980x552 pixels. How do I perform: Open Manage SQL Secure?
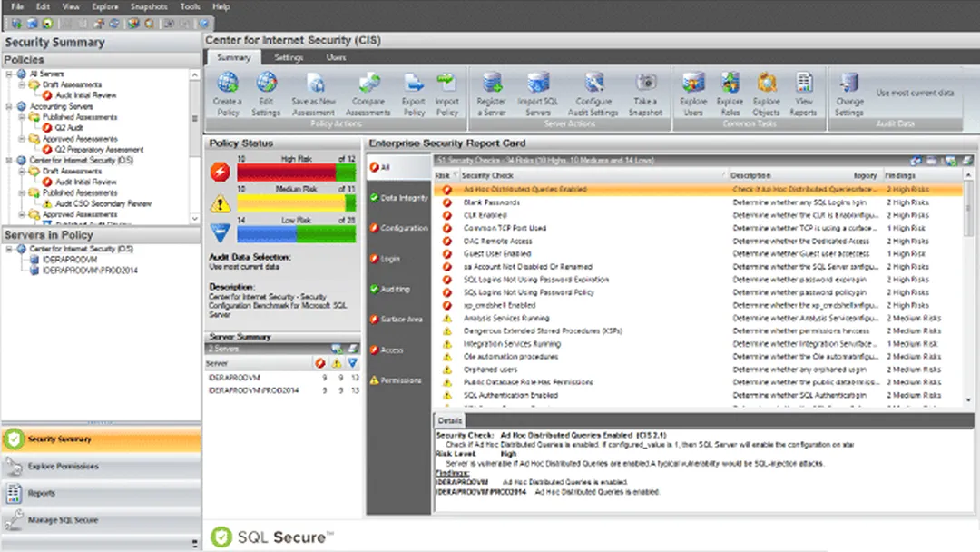pyautogui.click(x=102, y=520)
